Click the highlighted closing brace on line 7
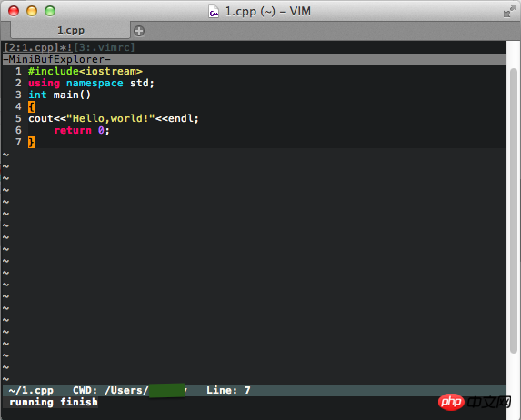521x420 pixels. 31,142
